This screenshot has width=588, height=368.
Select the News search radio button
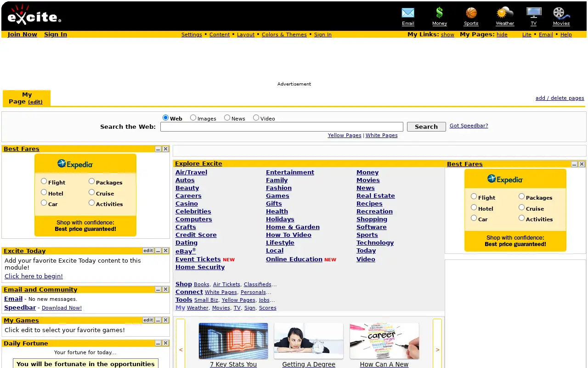pyautogui.click(x=227, y=118)
